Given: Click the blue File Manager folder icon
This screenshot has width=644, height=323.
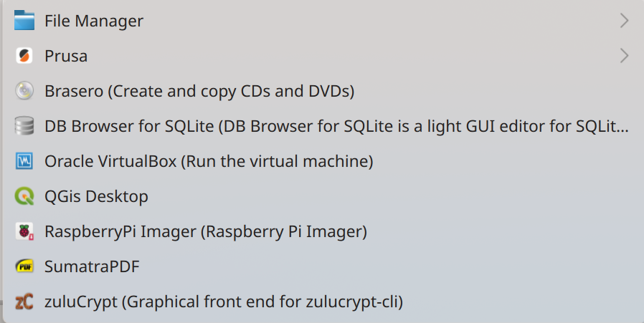Looking at the screenshot, I should 24,21.
